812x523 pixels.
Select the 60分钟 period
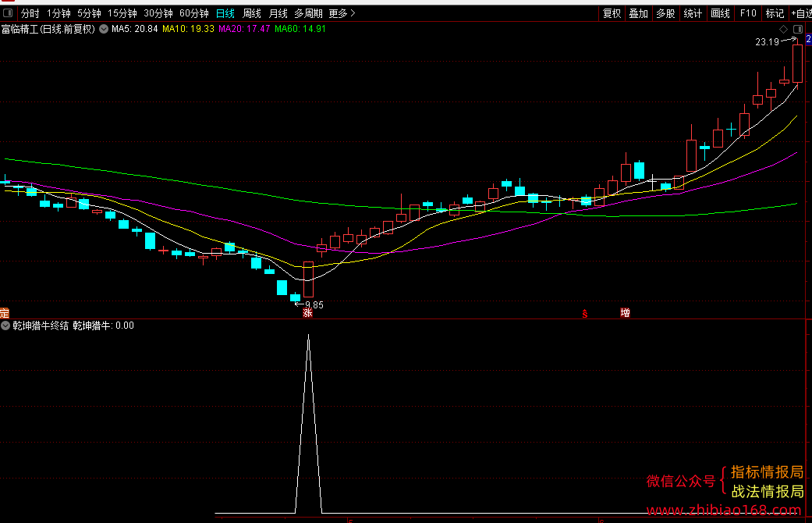click(193, 13)
